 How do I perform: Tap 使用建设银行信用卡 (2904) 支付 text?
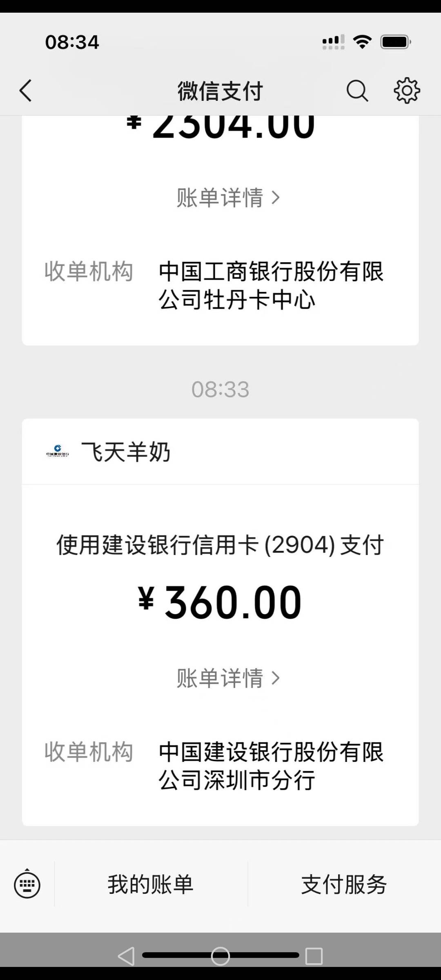point(220,545)
